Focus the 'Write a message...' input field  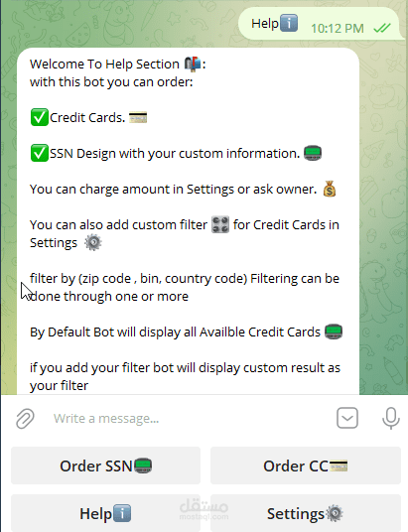(190, 418)
